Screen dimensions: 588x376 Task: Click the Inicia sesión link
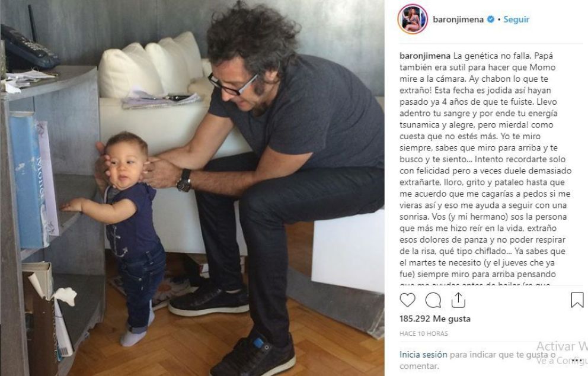pos(423,354)
